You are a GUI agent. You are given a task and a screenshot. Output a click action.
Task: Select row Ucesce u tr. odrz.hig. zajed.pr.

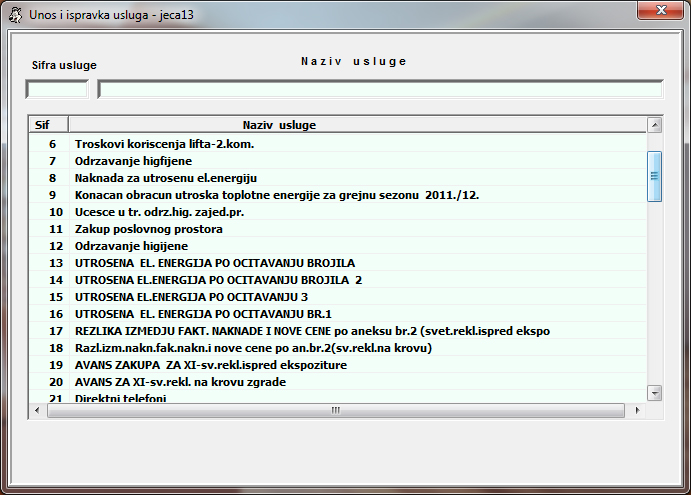click(x=338, y=212)
